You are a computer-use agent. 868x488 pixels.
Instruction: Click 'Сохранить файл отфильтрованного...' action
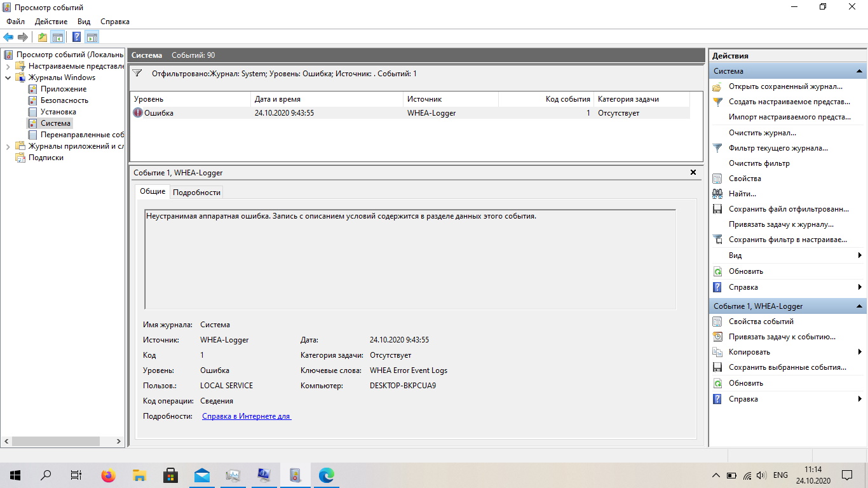[789, 209]
